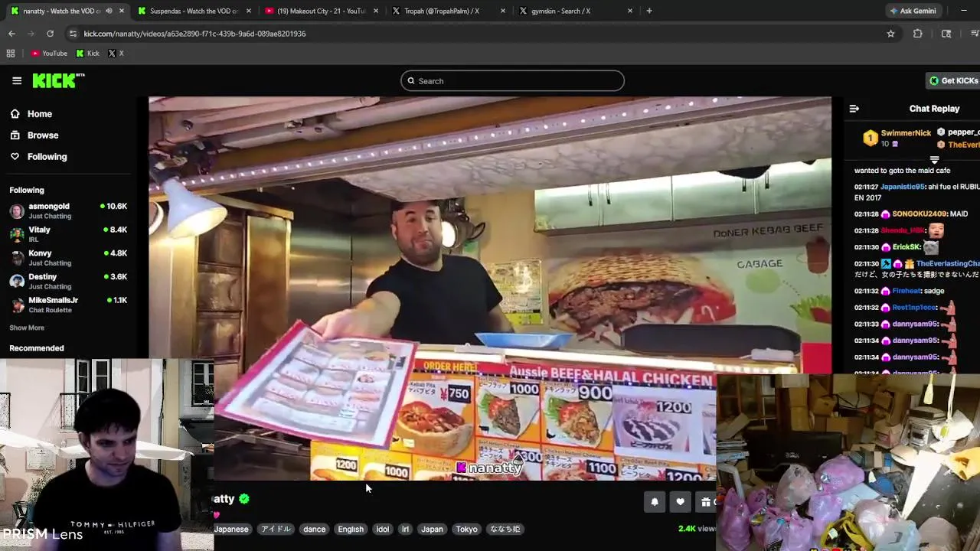
Task: Click username Japanistic95 in chat
Action: 902,187
